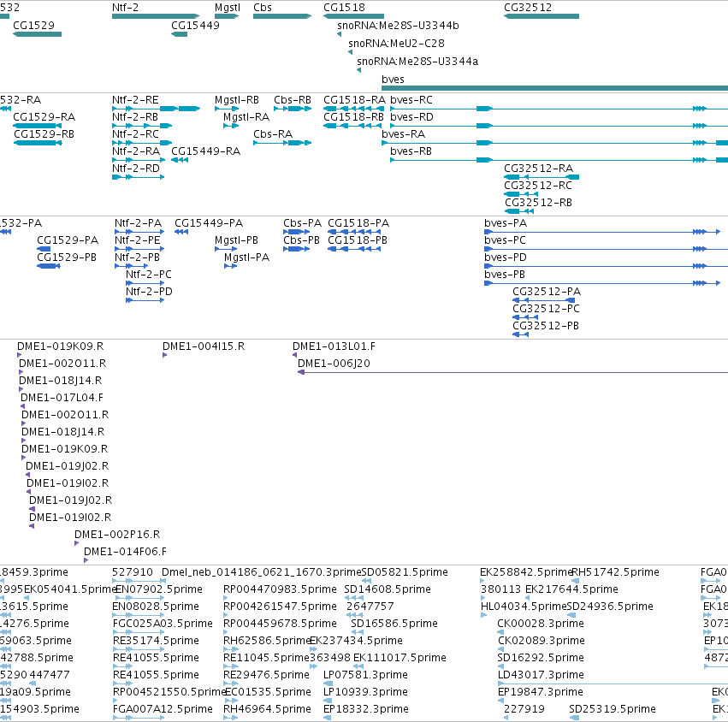Click BAC end DME1-014F06.F
728x722 pixels.
pyautogui.click(x=86, y=560)
